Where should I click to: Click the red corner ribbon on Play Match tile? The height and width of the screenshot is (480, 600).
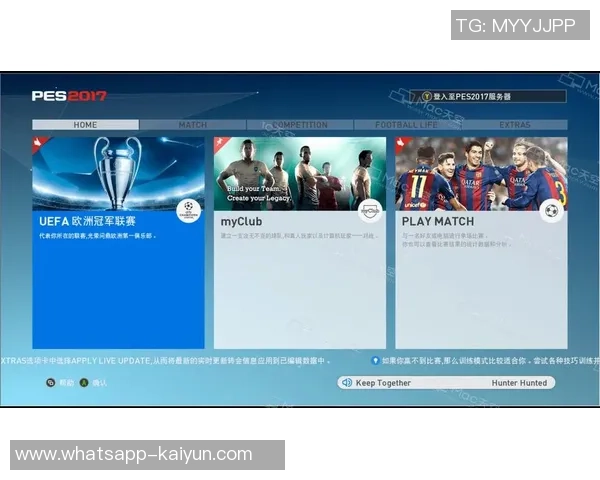pos(402,143)
